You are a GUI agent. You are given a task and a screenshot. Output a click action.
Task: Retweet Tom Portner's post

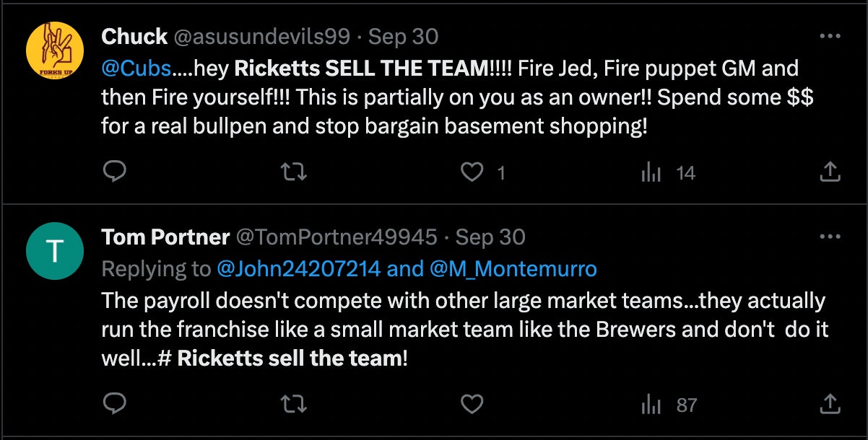[x=293, y=404]
